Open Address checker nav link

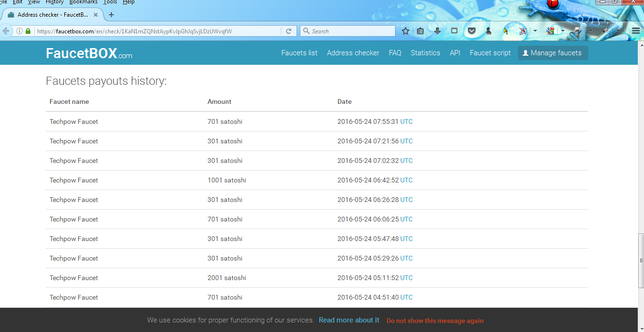(x=353, y=53)
